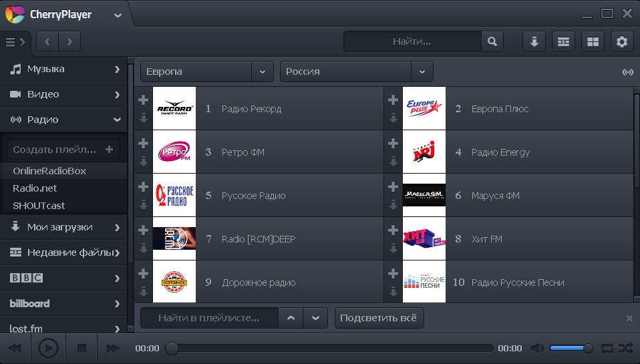
Task: Add Radio [RCM]DEEP with its plus icon
Action: [143, 230]
